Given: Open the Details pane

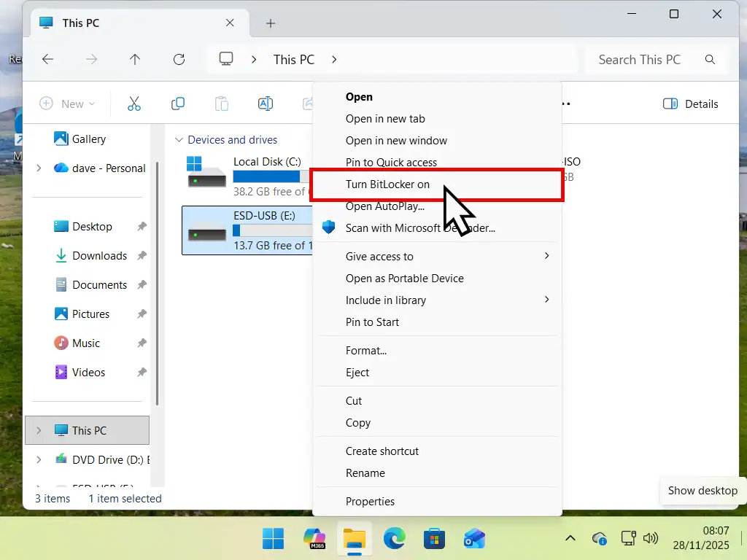Looking at the screenshot, I should [690, 104].
